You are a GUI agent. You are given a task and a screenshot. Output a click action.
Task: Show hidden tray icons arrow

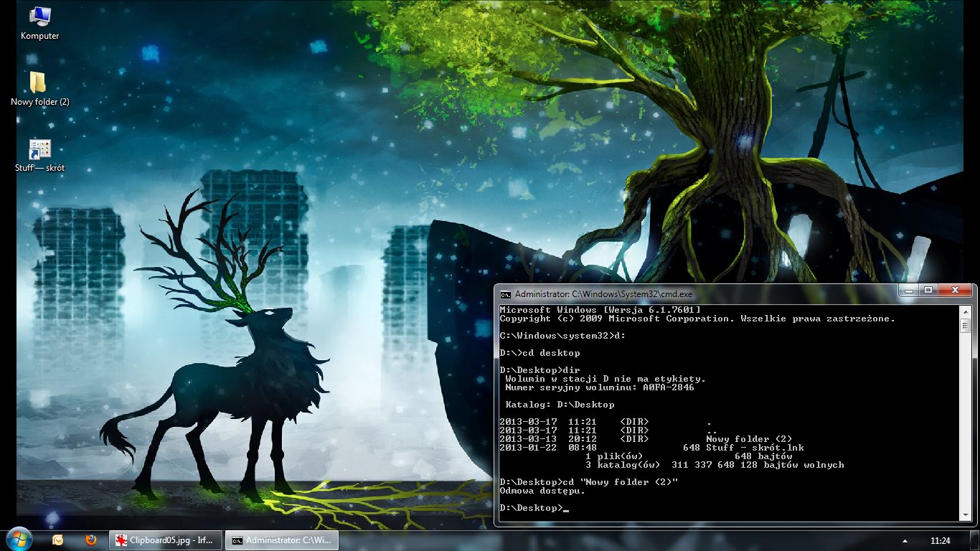click(905, 540)
